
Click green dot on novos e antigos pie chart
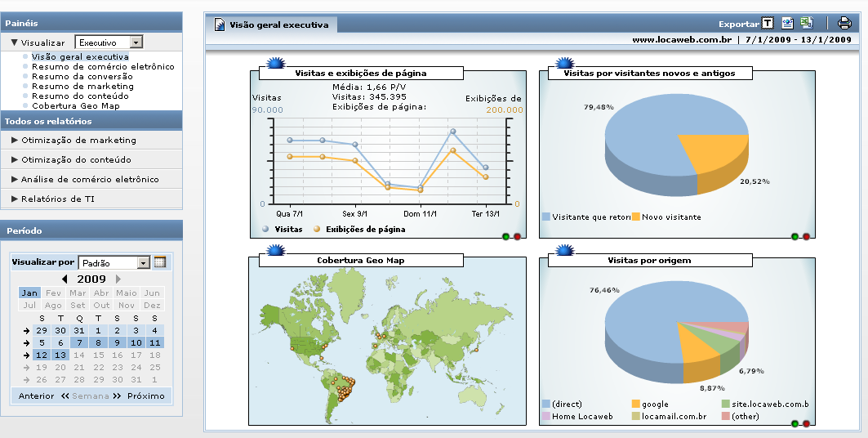tap(795, 237)
